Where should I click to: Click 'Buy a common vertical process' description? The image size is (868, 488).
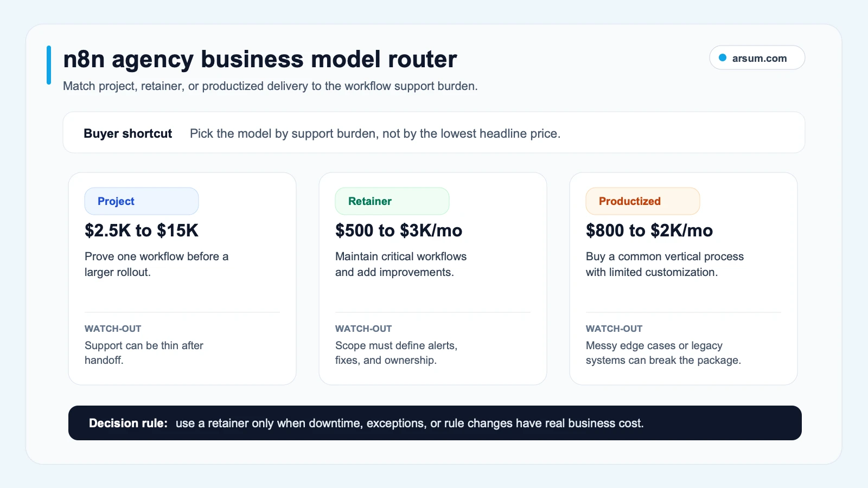[665, 264]
